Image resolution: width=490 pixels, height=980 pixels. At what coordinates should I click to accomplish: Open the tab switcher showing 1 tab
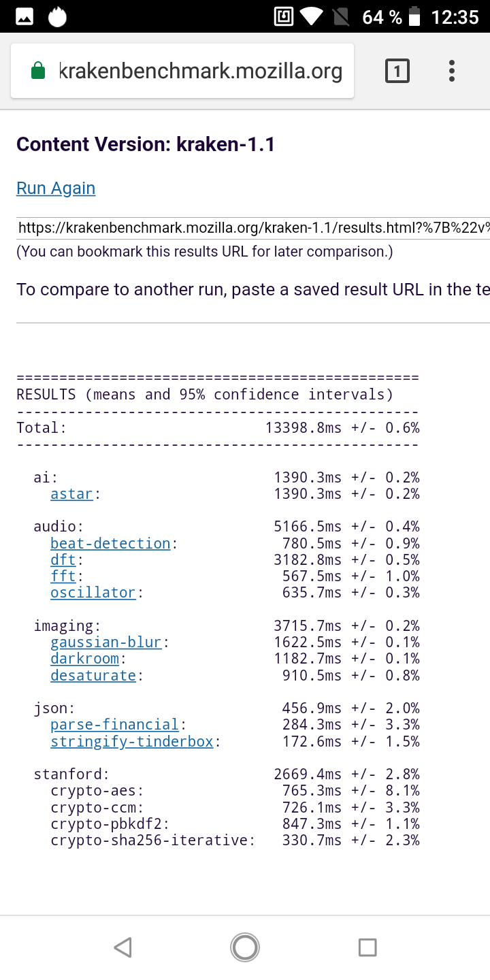397,71
